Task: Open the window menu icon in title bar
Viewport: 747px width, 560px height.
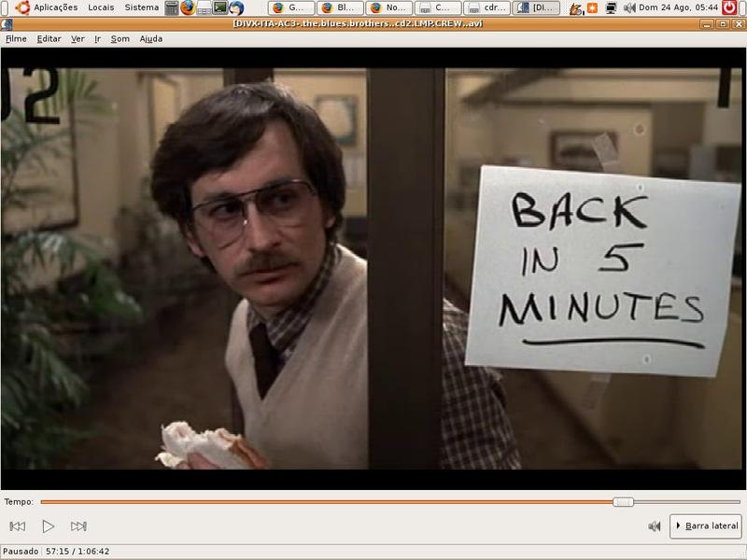Action: (7, 24)
